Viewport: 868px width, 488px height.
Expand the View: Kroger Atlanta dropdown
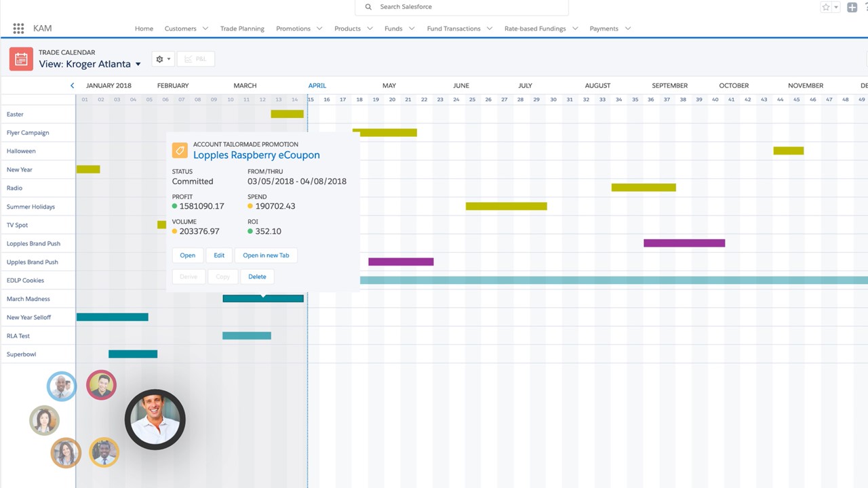pos(138,64)
